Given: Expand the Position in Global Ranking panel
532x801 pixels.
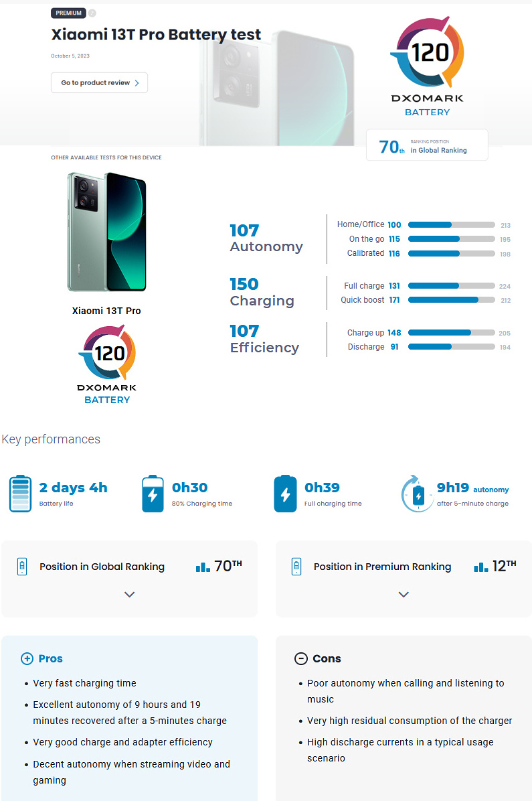Looking at the screenshot, I should click(x=130, y=594).
